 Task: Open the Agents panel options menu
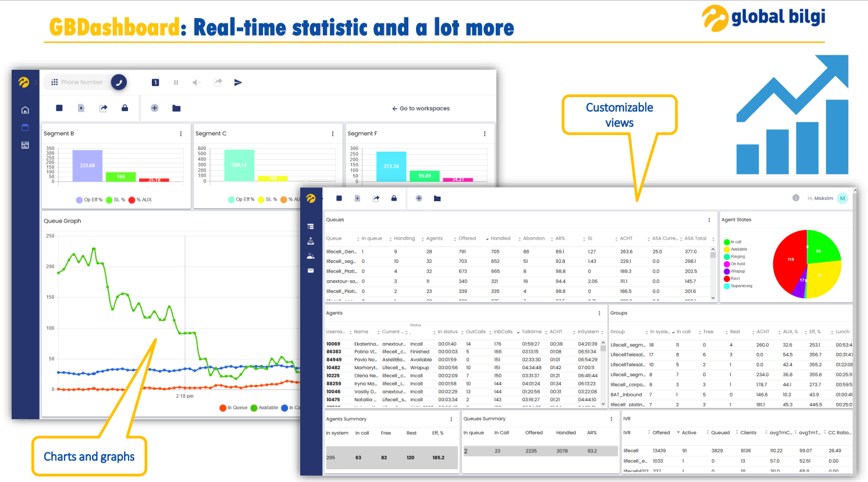599,313
